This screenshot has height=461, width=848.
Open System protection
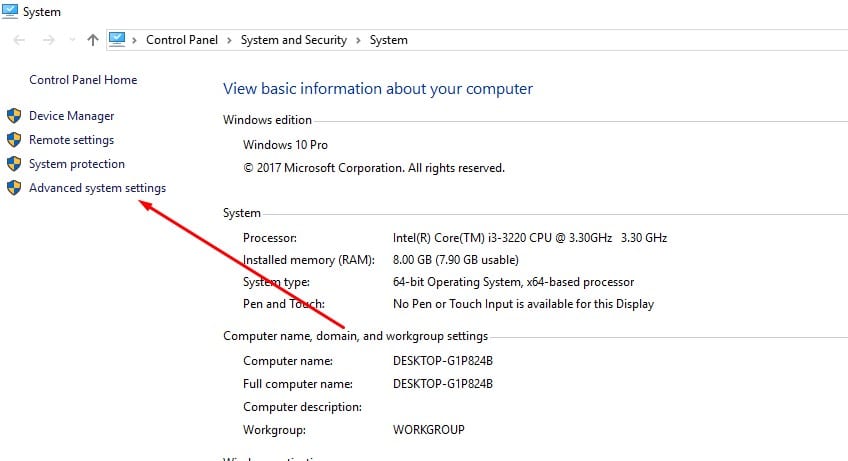point(77,163)
